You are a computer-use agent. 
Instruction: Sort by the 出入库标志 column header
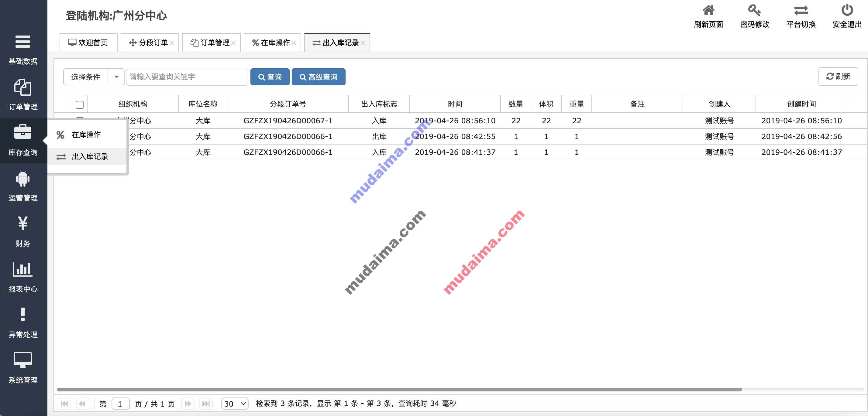(379, 104)
